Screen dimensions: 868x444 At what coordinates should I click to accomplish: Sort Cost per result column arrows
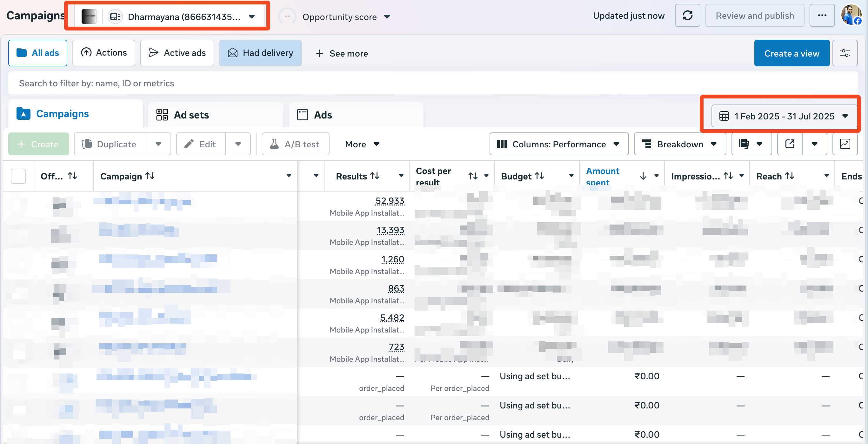coord(473,176)
